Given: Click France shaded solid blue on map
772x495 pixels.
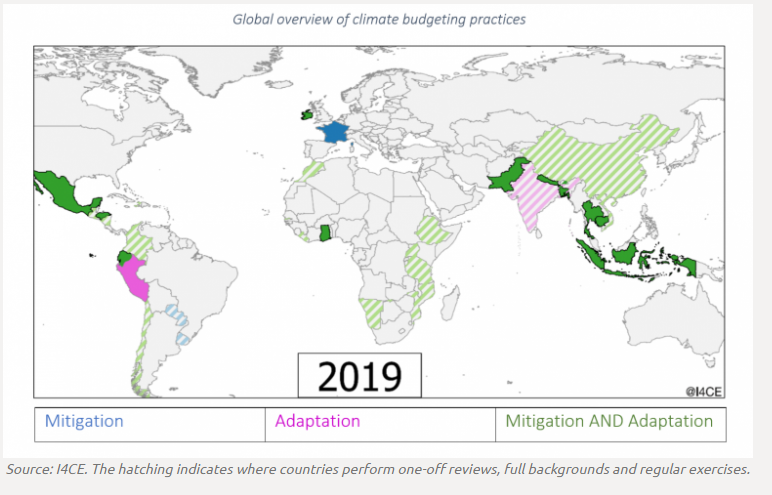Looking at the screenshot, I should [x=334, y=133].
